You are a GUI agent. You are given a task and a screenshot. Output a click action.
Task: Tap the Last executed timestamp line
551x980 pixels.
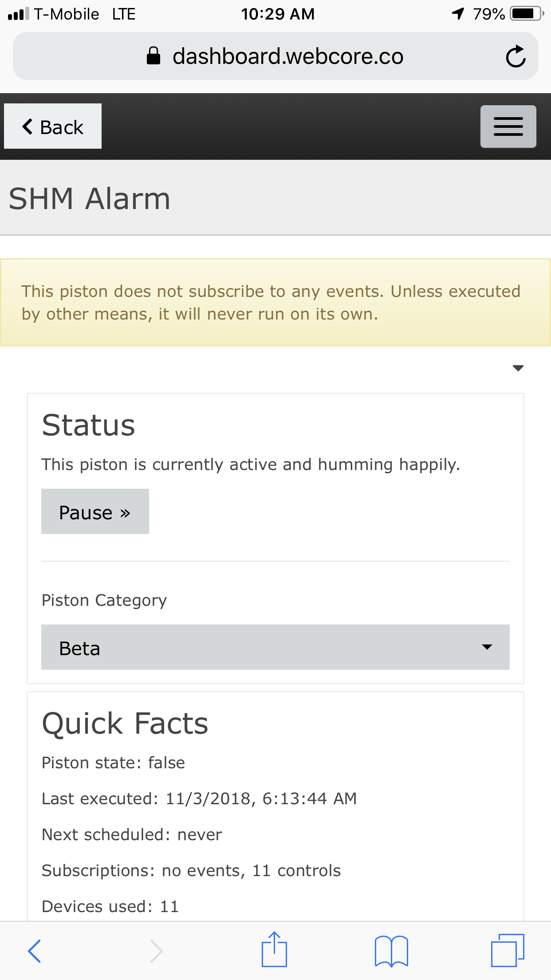(199, 798)
